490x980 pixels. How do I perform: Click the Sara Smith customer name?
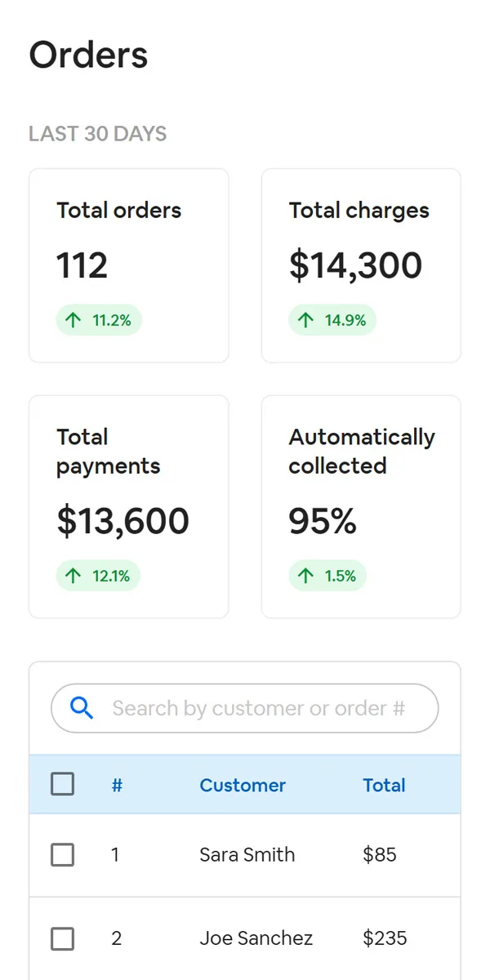point(247,855)
